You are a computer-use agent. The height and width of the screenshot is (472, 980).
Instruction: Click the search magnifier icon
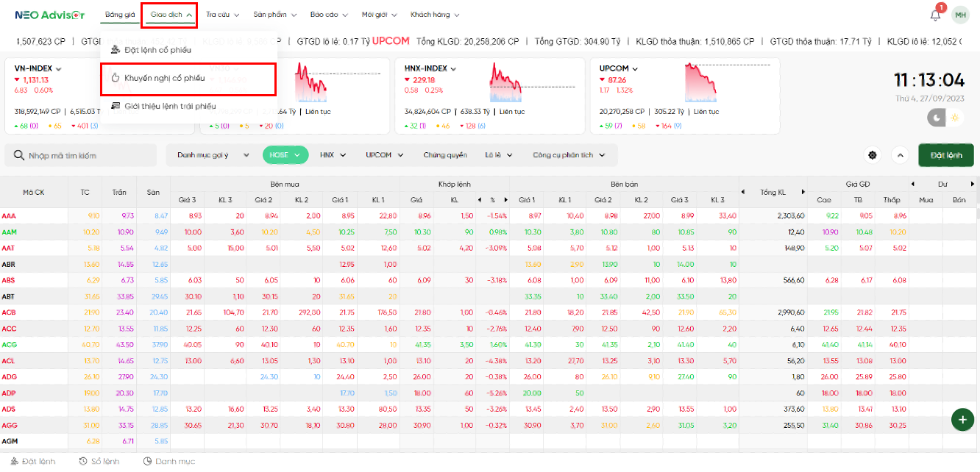point(18,156)
